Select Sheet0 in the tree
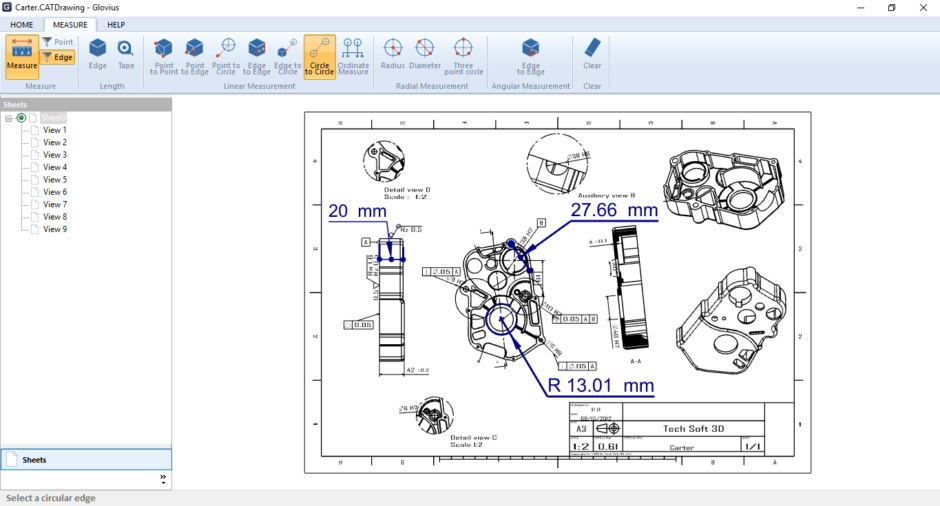This screenshot has width=940, height=506. (x=53, y=118)
